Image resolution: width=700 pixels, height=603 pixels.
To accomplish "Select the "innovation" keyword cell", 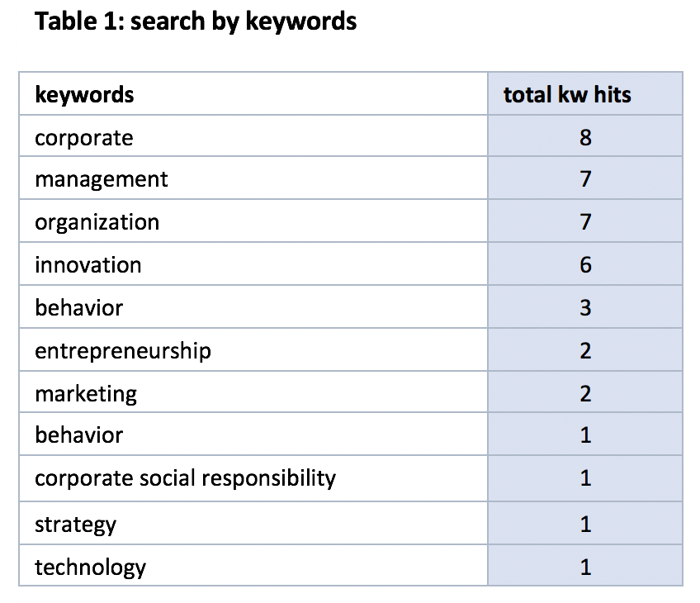I will (87, 265).
